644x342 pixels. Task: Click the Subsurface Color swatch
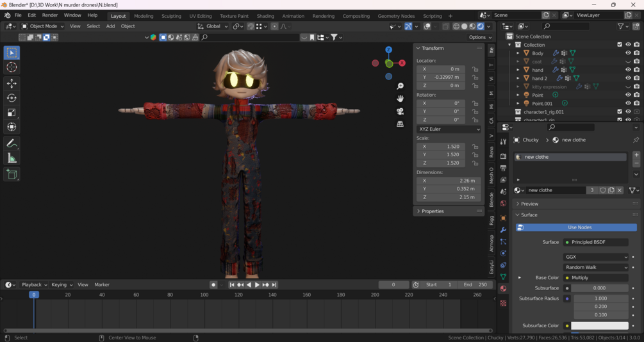pyautogui.click(x=599, y=326)
